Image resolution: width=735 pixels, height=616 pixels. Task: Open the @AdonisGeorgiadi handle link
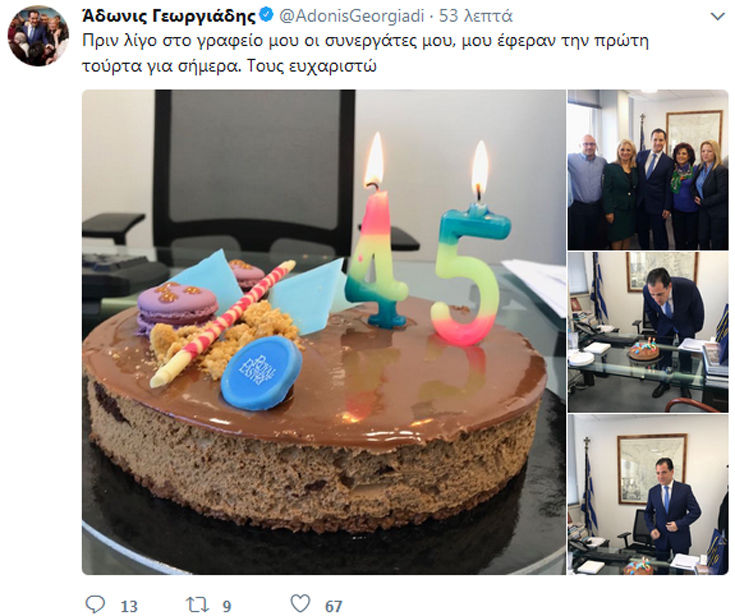[x=352, y=16]
